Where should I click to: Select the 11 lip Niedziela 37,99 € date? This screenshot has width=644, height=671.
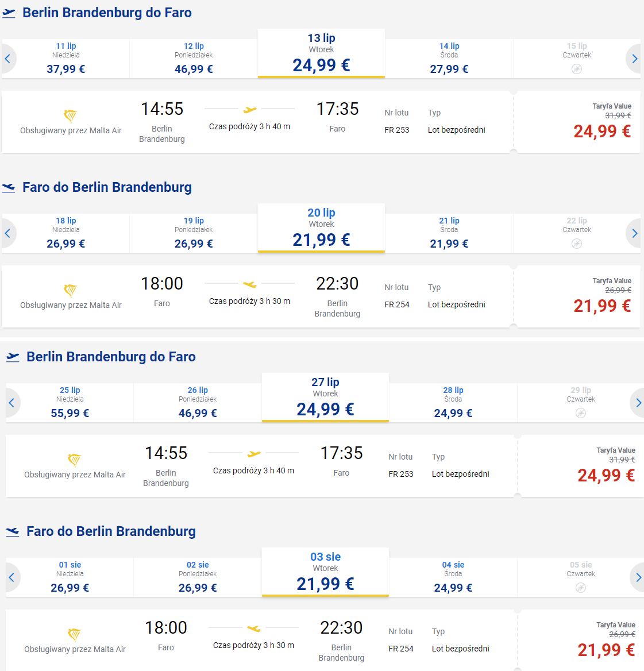[66, 59]
